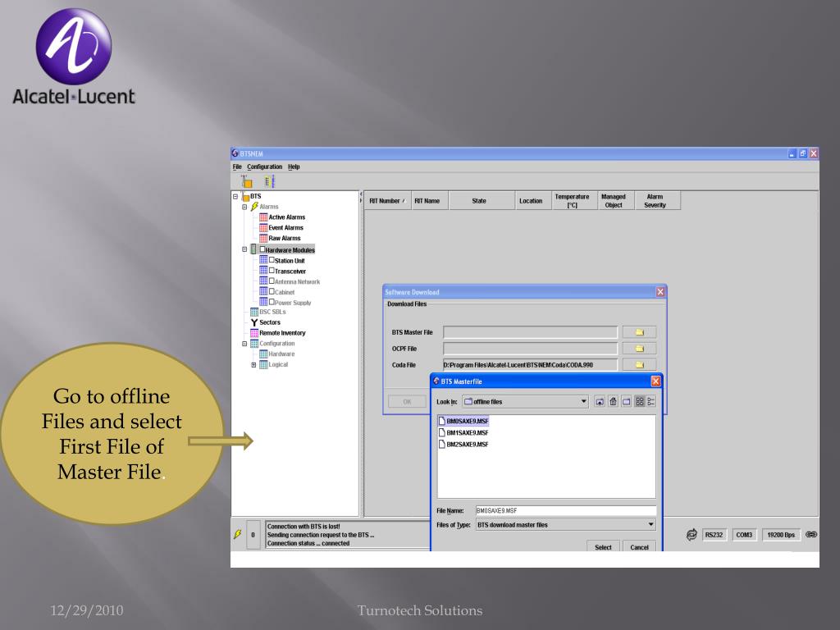Image resolution: width=840 pixels, height=630 pixels.
Task: Browse for OCPF File folder icon
Action: pos(639,348)
